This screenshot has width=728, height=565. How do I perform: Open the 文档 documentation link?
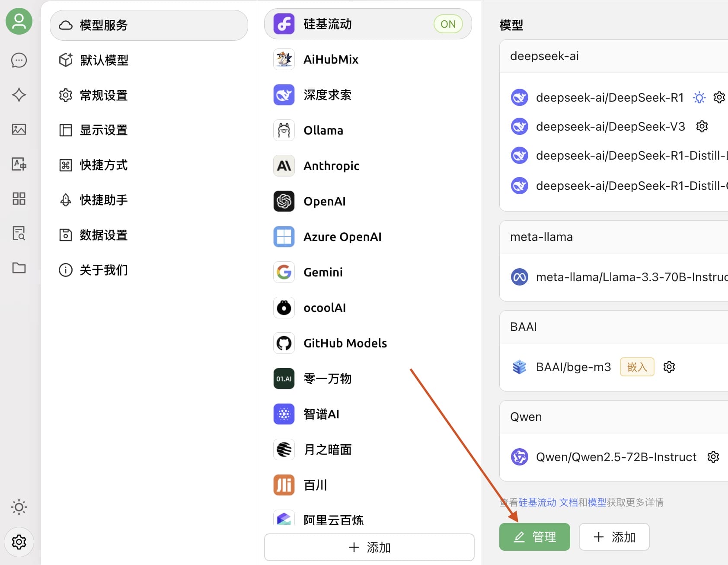[x=568, y=502]
